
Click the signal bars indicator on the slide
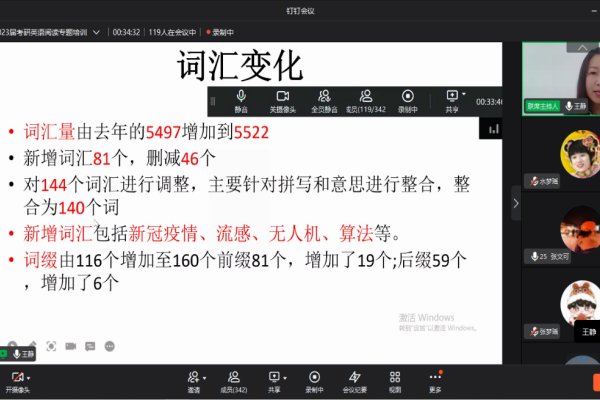493,128
